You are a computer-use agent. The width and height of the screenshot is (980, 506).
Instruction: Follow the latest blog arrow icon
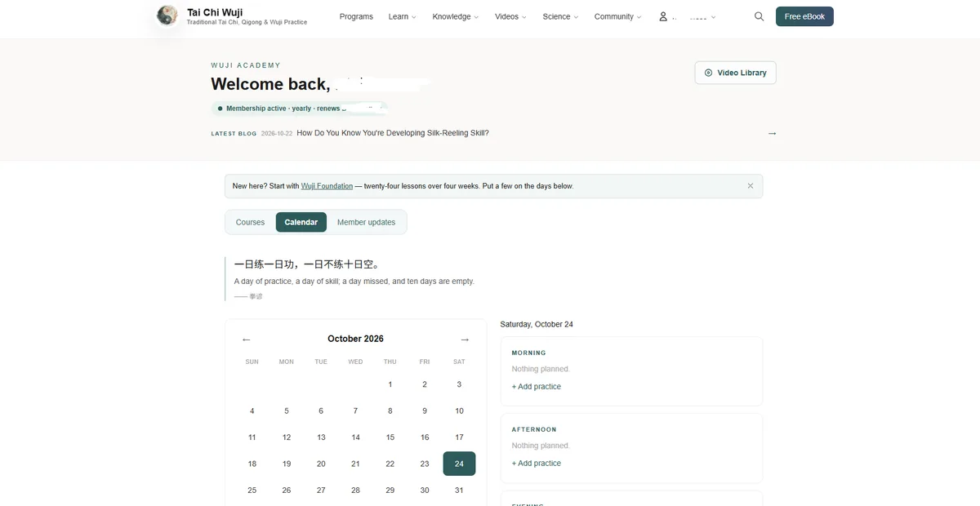[773, 133]
